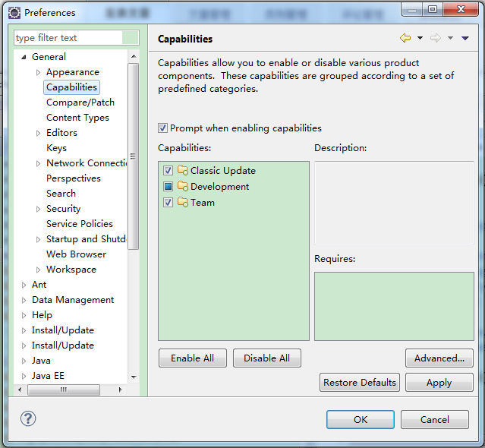Expand the Startup and Shutdown node
This screenshot has width=485, height=448.
[x=38, y=239]
